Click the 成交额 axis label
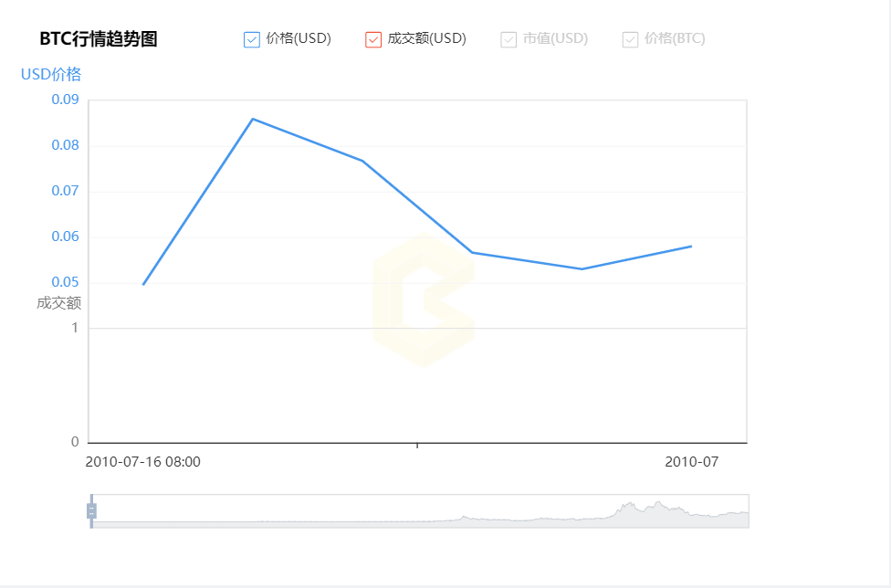Viewport: 891px width, 588px height. (x=60, y=304)
